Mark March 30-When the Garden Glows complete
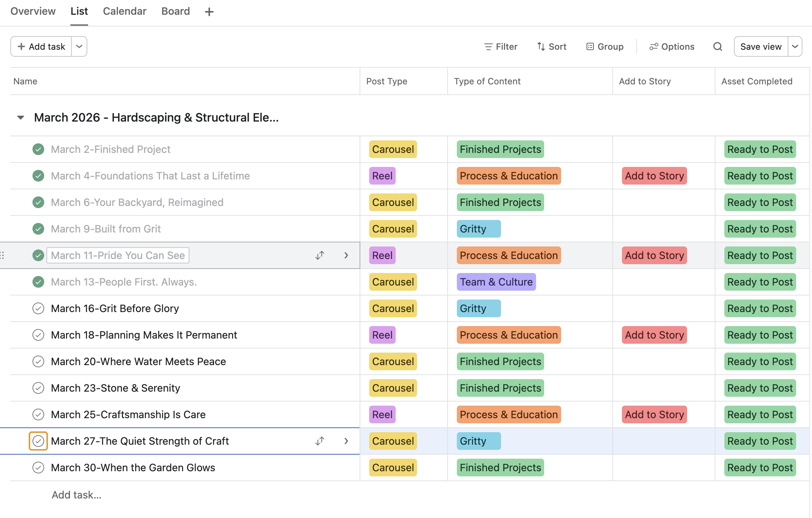Image resolution: width=812 pixels, height=518 pixels. pos(38,468)
